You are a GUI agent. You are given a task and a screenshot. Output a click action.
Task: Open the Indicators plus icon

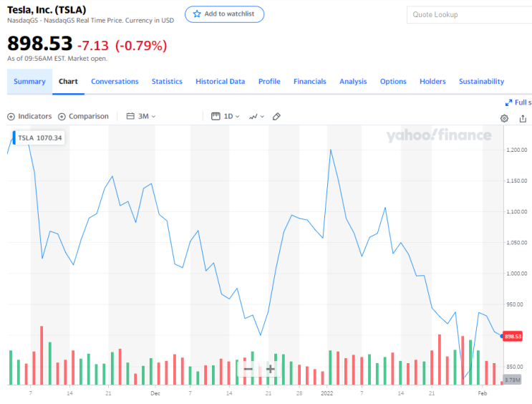click(11, 117)
